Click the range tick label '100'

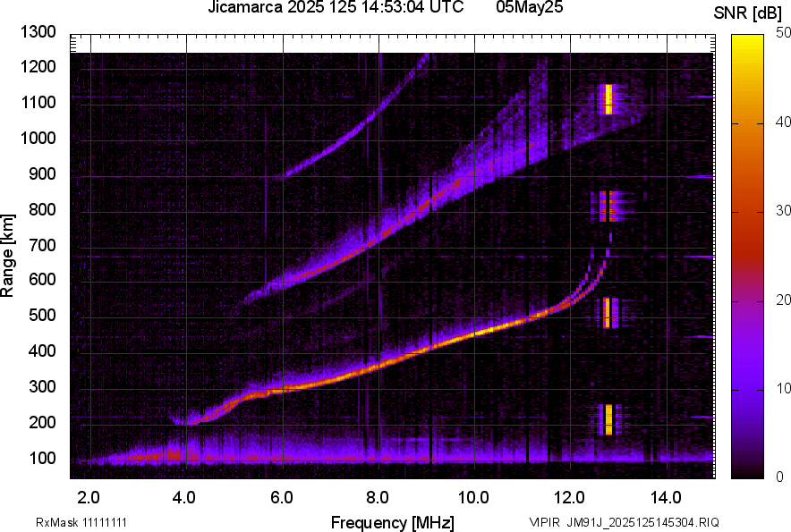(x=42, y=458)
